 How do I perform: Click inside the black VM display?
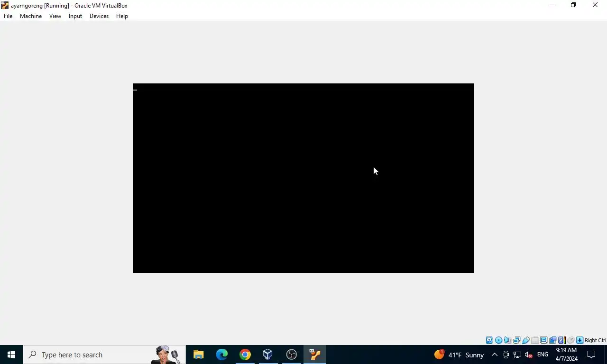point(303,178)
